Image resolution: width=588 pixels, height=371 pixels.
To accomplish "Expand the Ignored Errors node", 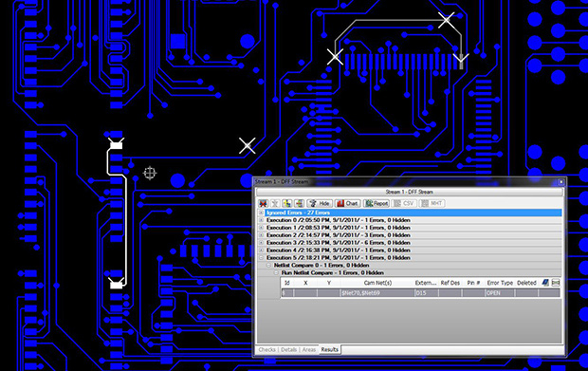I will pyautogui.click(x=262, y=213).
